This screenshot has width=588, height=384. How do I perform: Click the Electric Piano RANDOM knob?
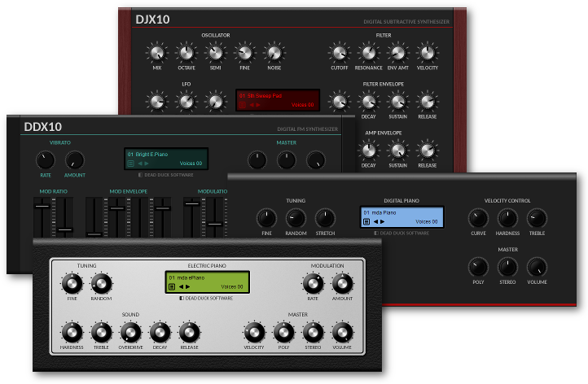click(x=101, y=284)
